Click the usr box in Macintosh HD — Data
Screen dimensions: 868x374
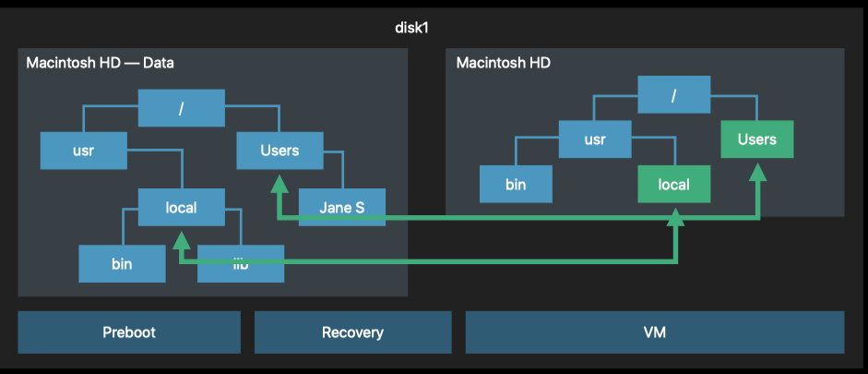coord(84,151)
